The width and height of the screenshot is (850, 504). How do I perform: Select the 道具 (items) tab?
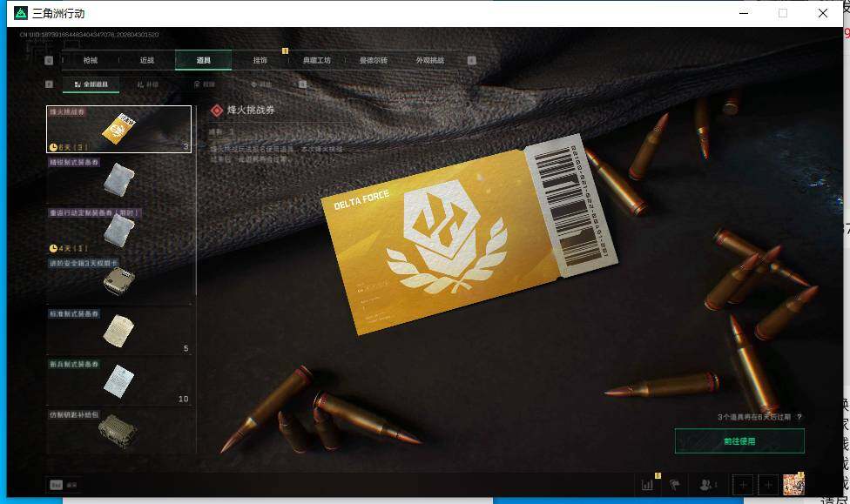tap(203, 60)
